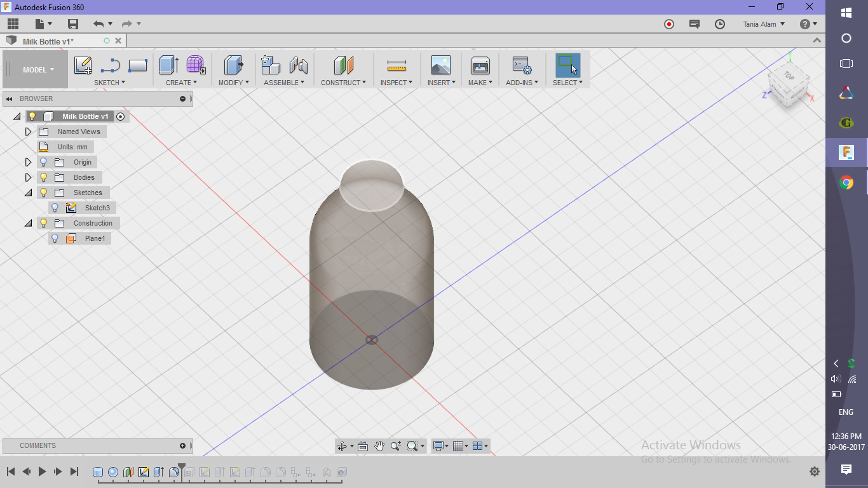Open the Display Settings dropdown

click(x=440, y=446)
